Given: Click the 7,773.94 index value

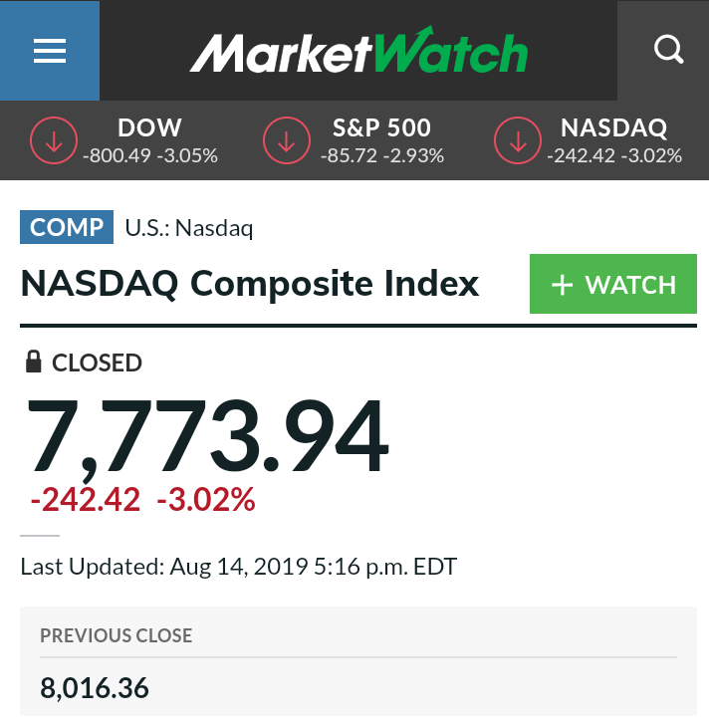Looking at the screenshot, I should click(x=206, y=438).
